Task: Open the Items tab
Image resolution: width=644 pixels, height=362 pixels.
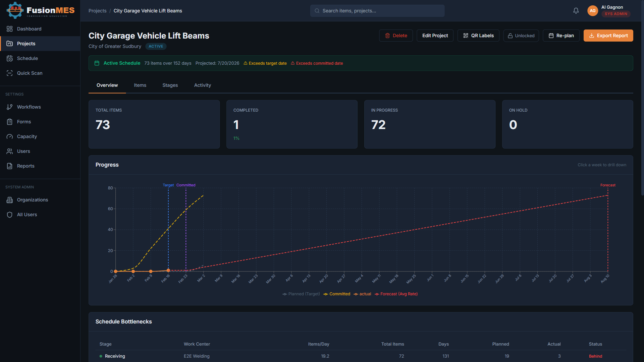Action: point(140,85)
